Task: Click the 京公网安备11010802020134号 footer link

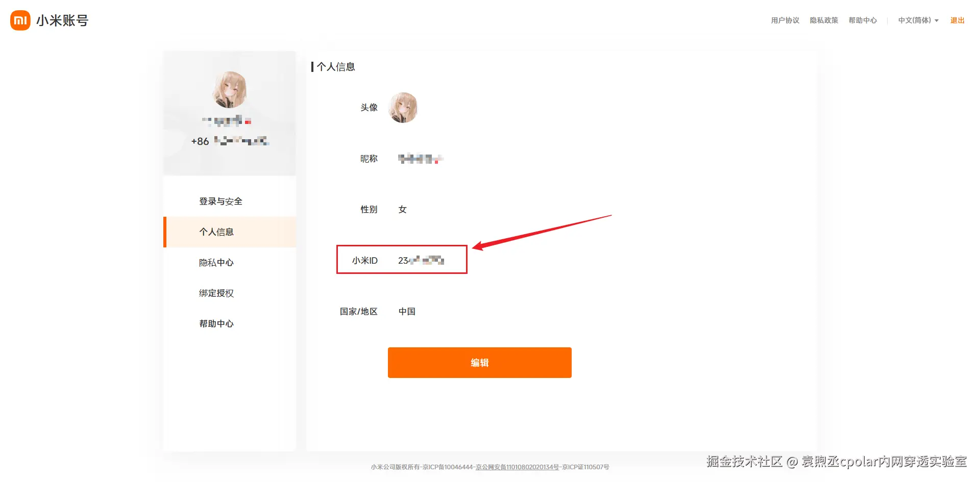Action: point(517,467)
